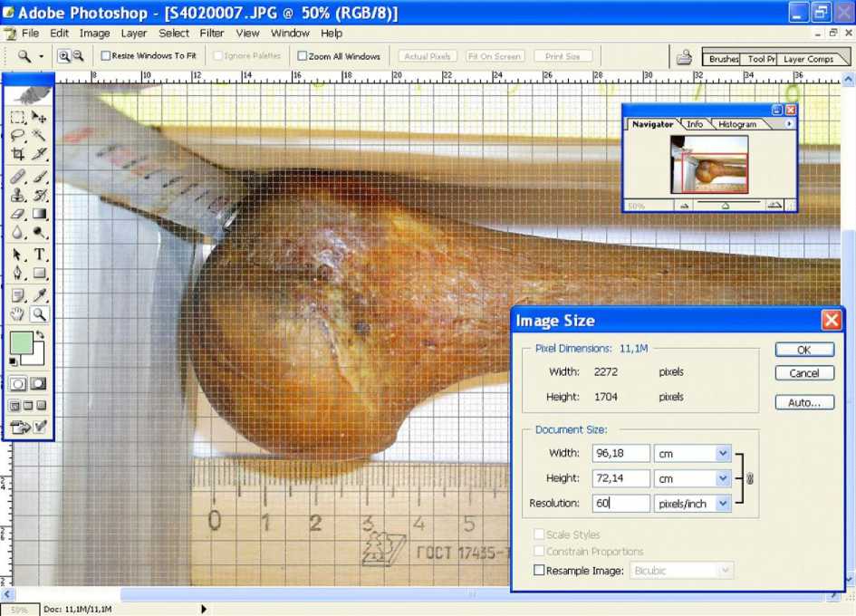This screenshot has width=856, height=616.
Task: Open the Layer menu
Action: pos(134,34)
